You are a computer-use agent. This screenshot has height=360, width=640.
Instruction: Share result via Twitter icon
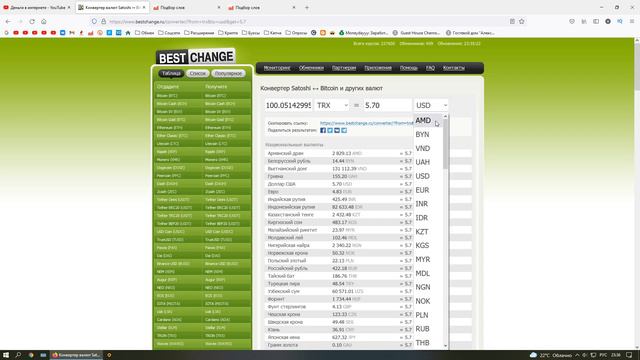pos(330,130)
